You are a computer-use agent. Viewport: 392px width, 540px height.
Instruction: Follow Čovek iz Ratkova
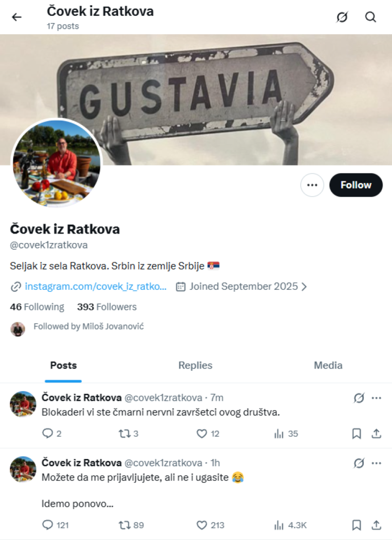pos(356,185)
